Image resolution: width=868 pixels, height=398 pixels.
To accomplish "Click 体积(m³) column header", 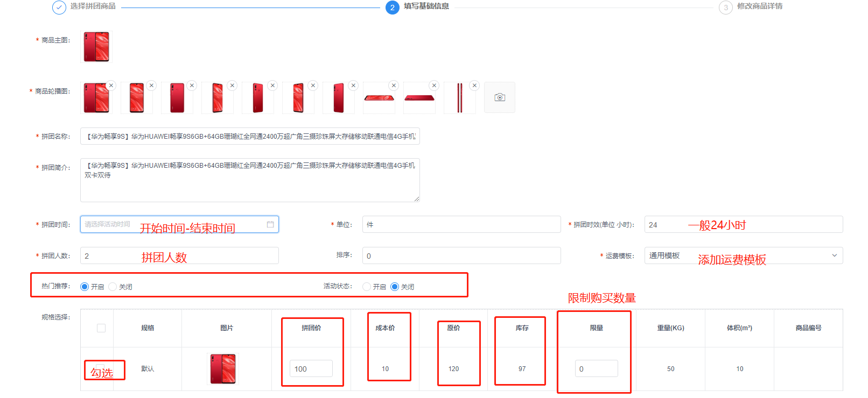I will coord(740,328).
